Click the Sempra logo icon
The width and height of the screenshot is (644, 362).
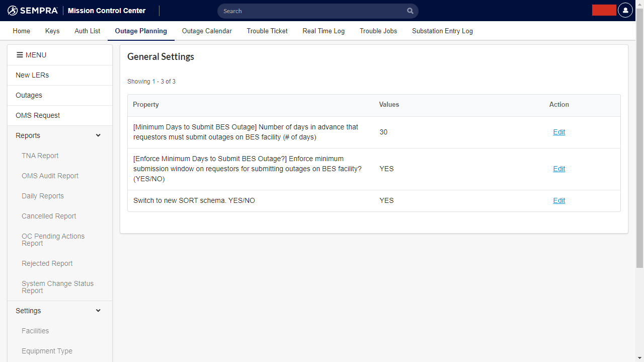coord(13,11)
